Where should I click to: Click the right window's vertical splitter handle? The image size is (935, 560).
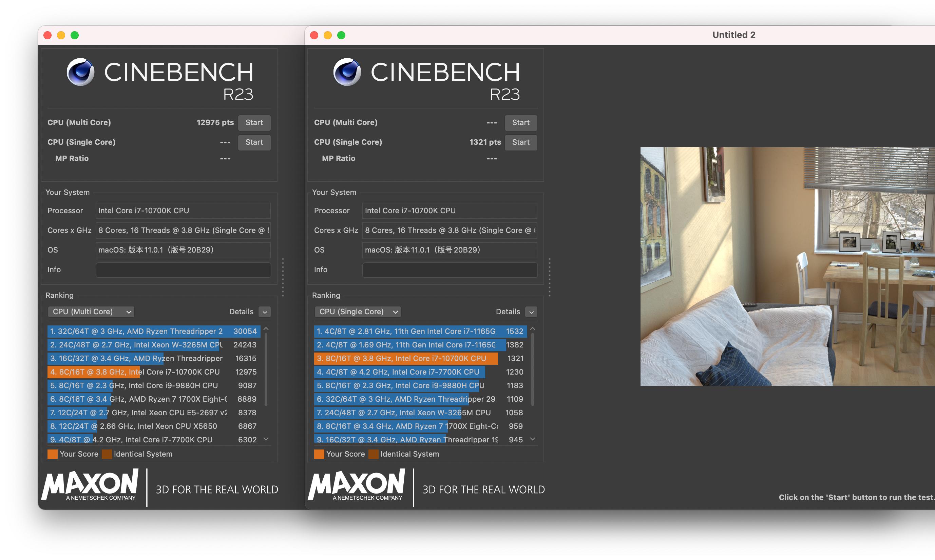coord(550,277)
